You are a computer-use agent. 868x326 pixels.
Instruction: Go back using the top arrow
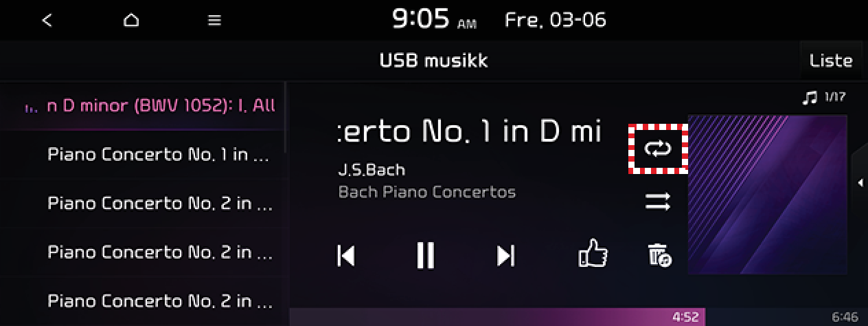[47, 21]
